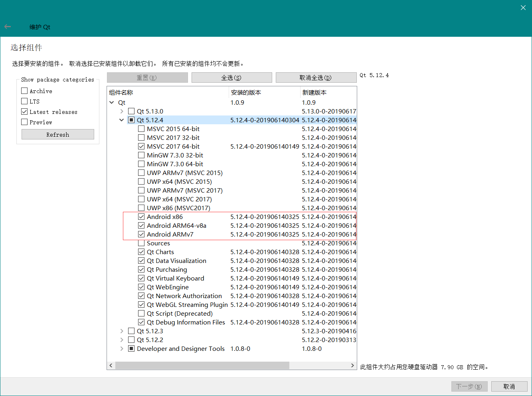Uncheck Qt Network Authorization component
This screenshot has height=396, width=532.
click(141, 296)
